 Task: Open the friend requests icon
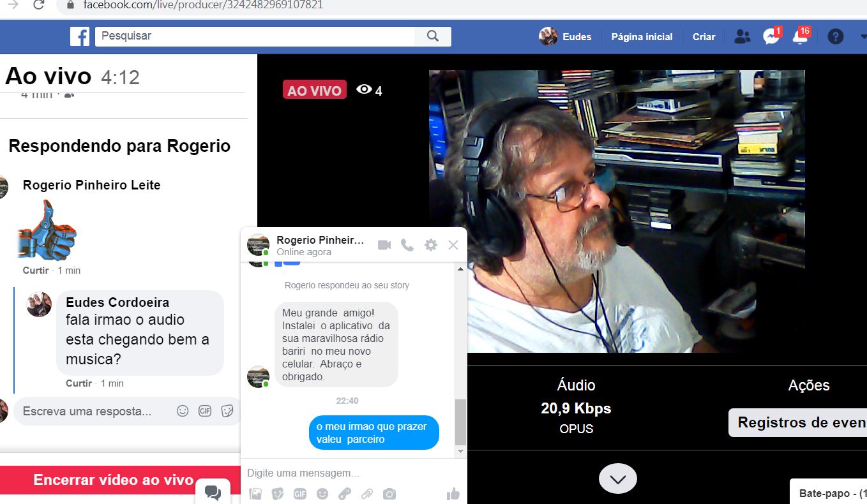click(742, 37)
